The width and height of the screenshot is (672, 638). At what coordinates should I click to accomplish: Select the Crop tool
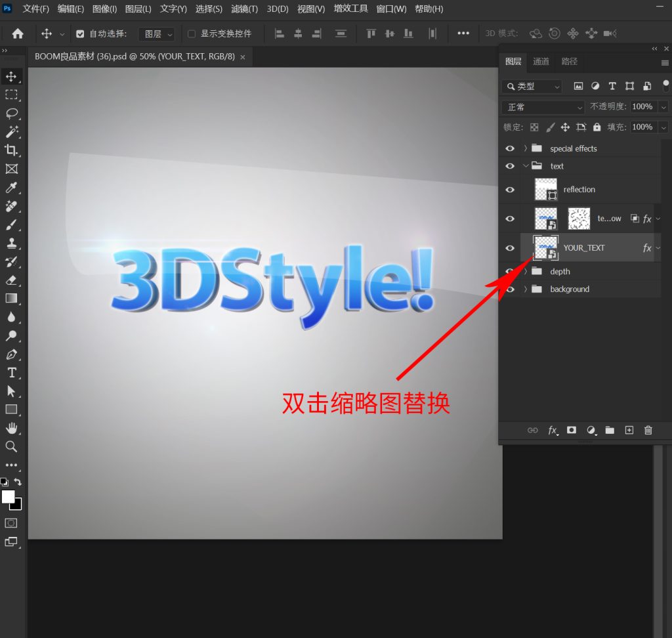[x=10, y=150]
